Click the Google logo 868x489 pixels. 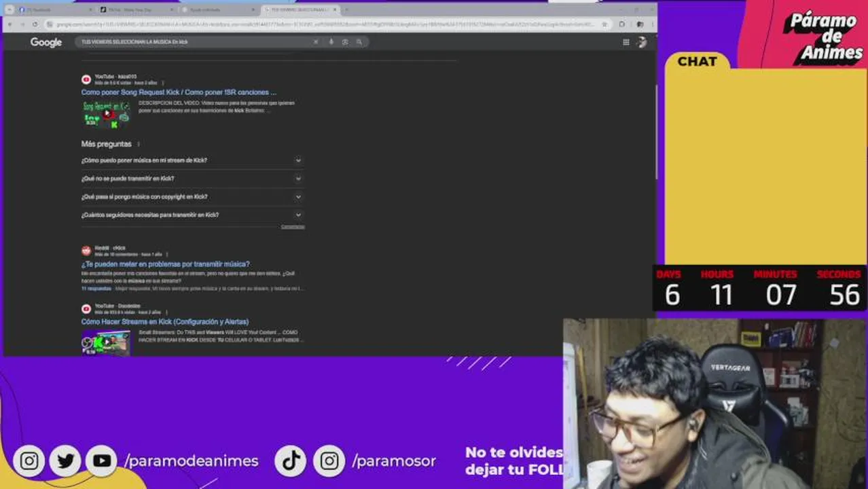pyautogui.click(x=46, y=42)
